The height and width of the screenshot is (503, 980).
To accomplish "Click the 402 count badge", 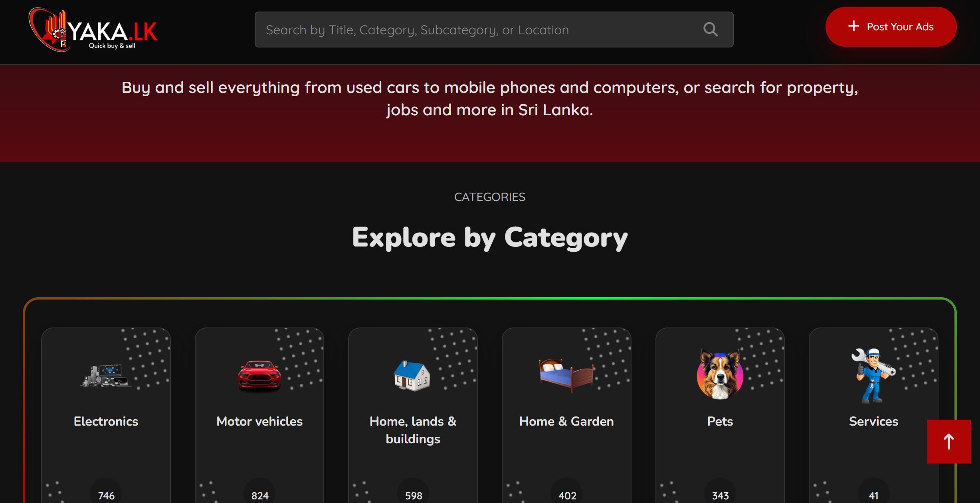I will [566, 493].
